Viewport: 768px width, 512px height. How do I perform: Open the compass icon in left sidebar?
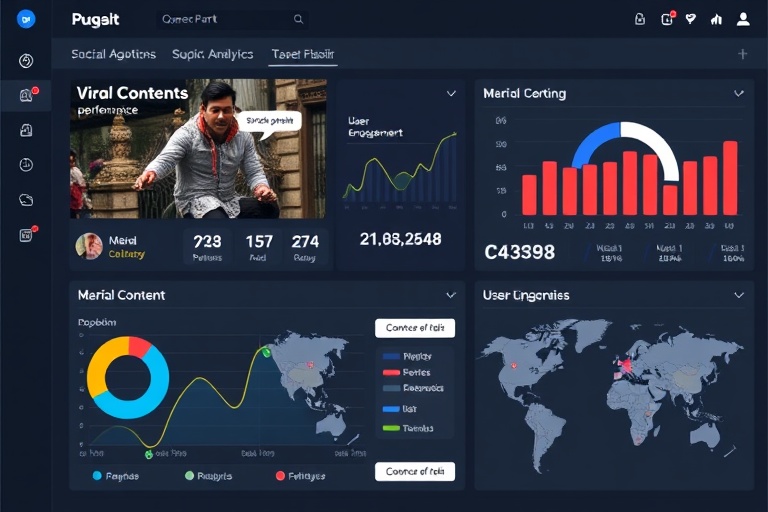[x=26, y=61]
